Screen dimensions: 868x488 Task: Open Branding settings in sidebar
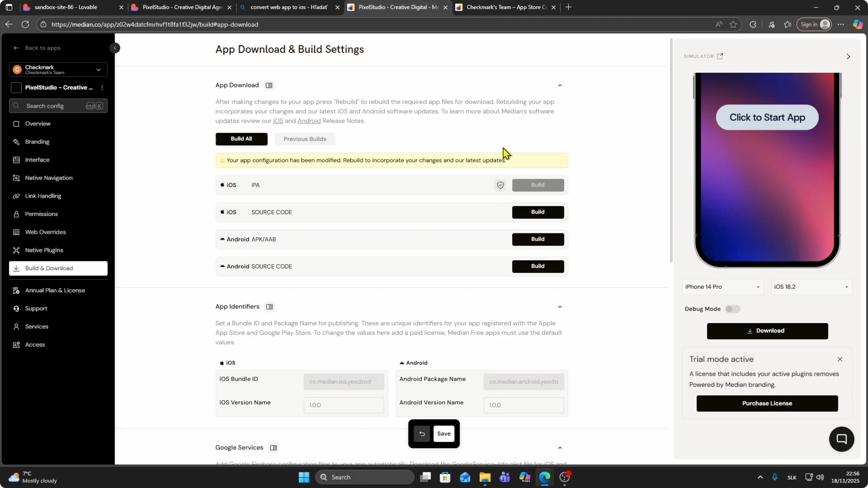pos(58,142)
